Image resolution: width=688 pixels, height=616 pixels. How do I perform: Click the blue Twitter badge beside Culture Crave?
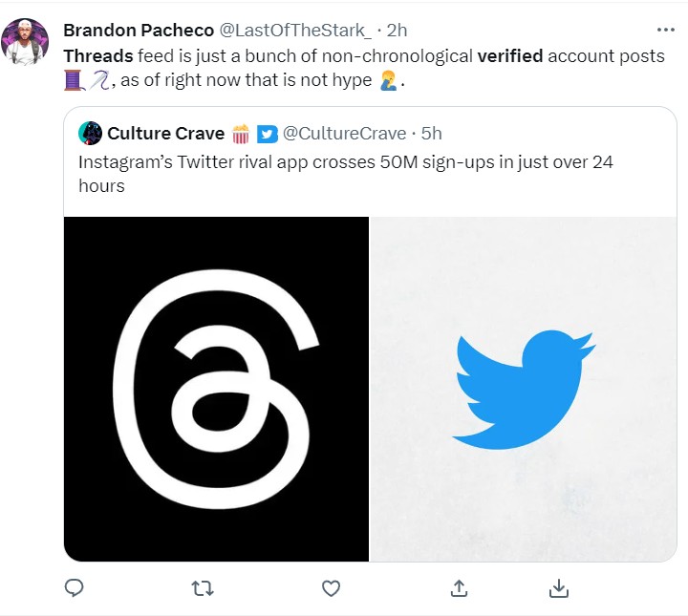tap(267, 133)
